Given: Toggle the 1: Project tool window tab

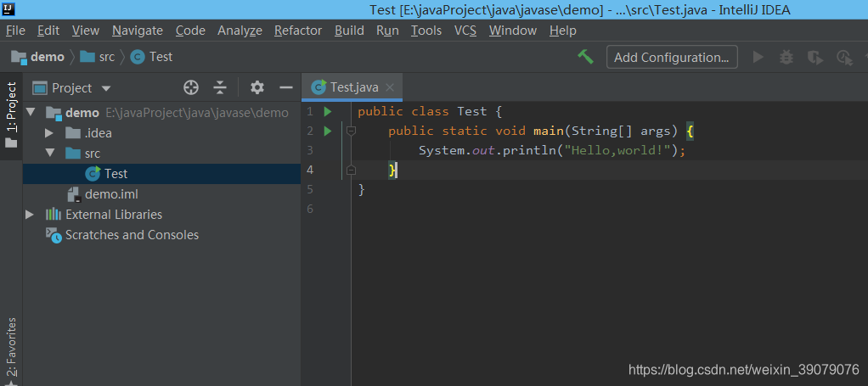Looking at the screenshot, I should [x=11, y=115].
